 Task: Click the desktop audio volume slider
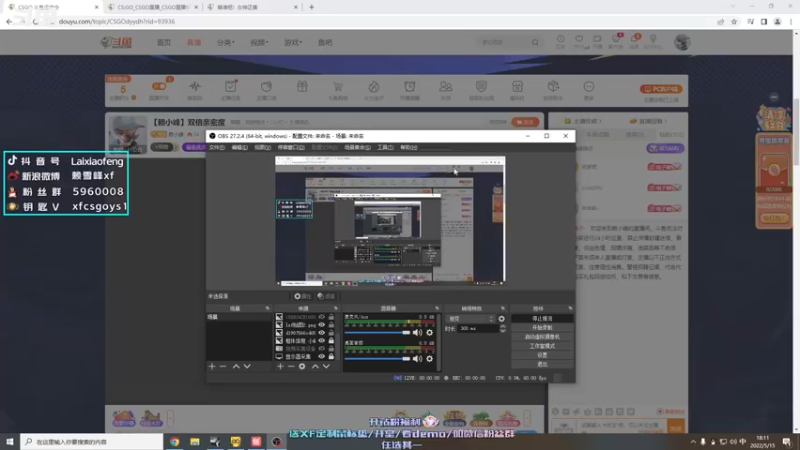378,359
